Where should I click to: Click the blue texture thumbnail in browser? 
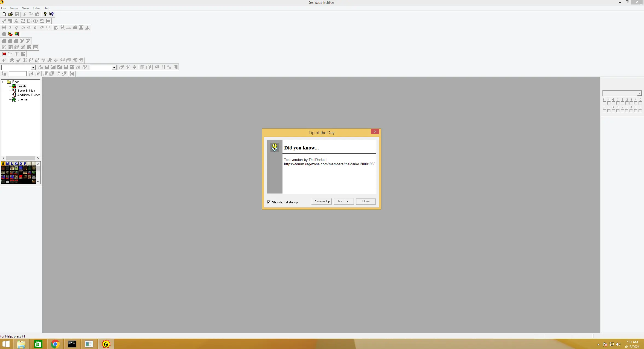click(x=21, y=168)
